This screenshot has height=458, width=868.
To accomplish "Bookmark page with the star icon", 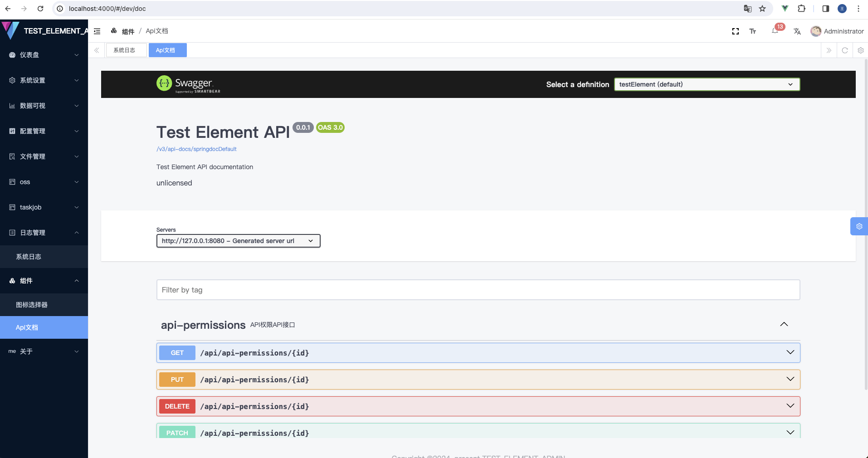I will click(762, 9).
